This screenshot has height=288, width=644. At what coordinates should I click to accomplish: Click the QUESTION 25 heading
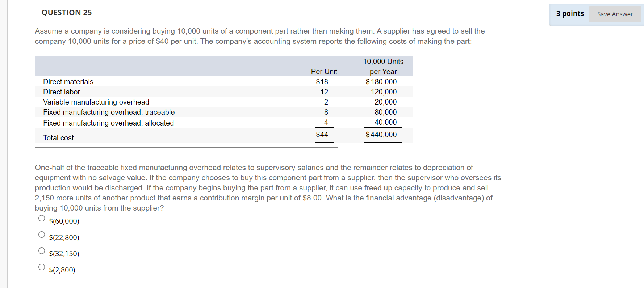click(67, 12)
